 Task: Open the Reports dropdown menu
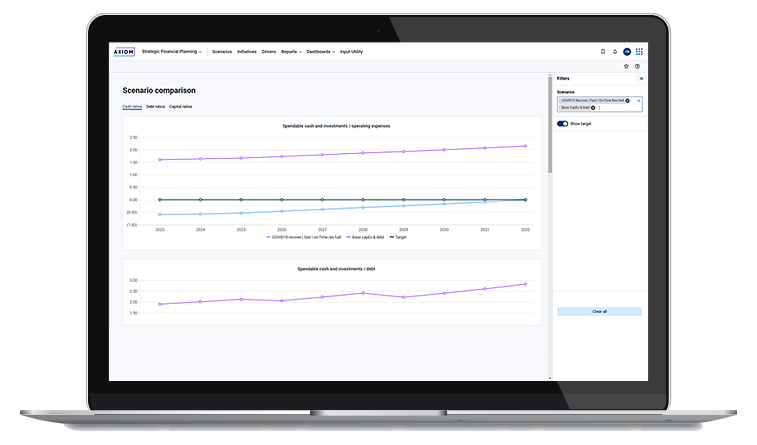pyautogui.click(x=291, y=51)
